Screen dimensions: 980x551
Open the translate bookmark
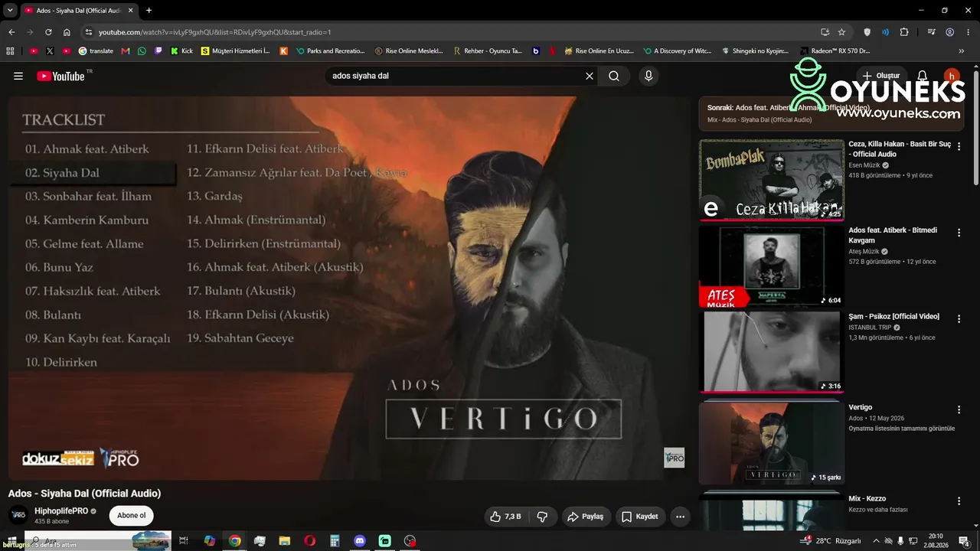point(96,51)
